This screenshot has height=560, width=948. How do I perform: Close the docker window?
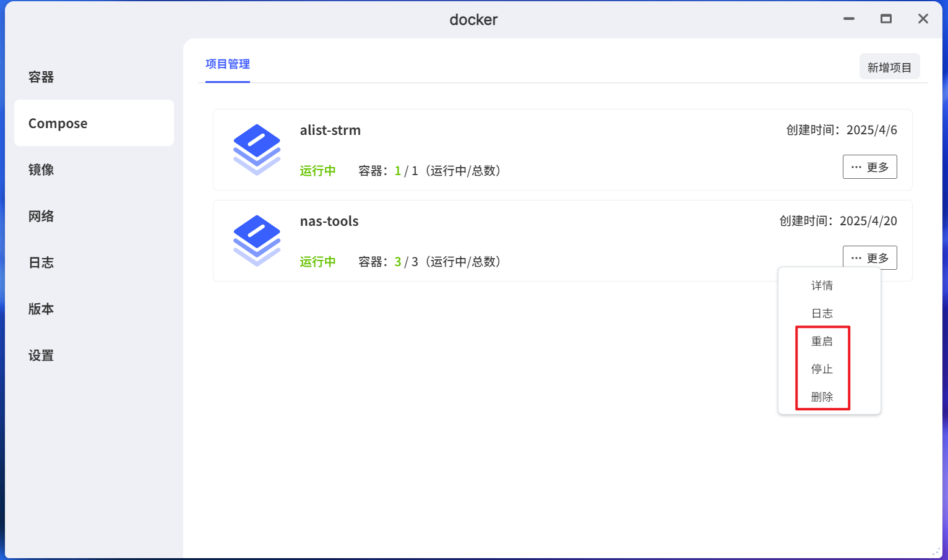(923, 19)
